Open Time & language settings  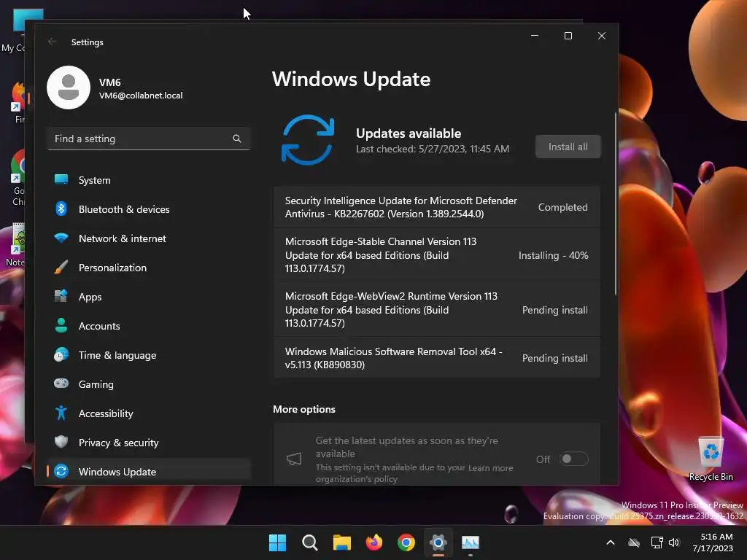[149, 355]
